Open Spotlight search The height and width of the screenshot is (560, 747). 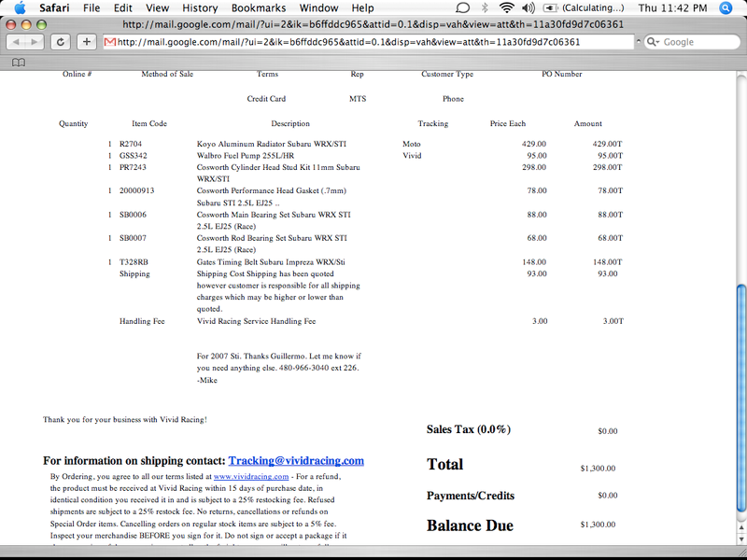pos(726,8)
